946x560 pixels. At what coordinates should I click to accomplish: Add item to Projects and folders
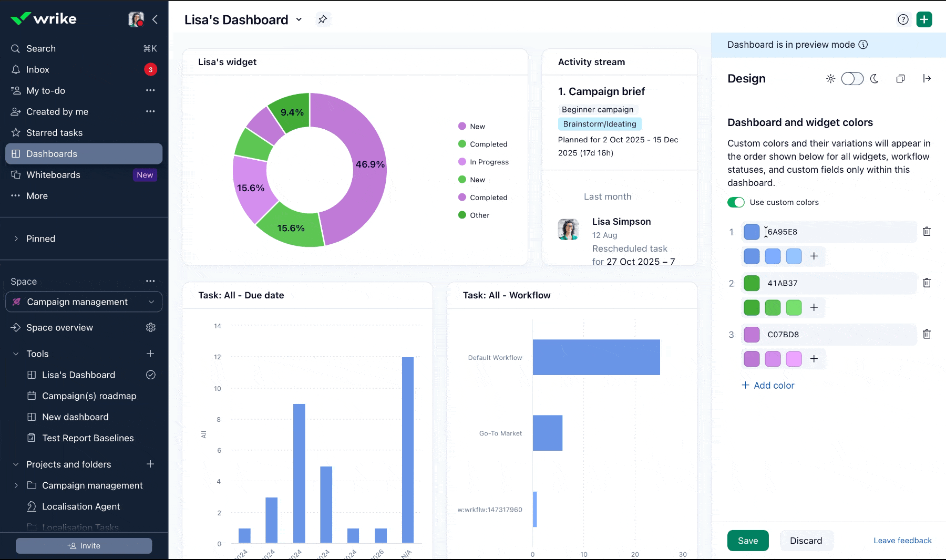coord(150,464)
